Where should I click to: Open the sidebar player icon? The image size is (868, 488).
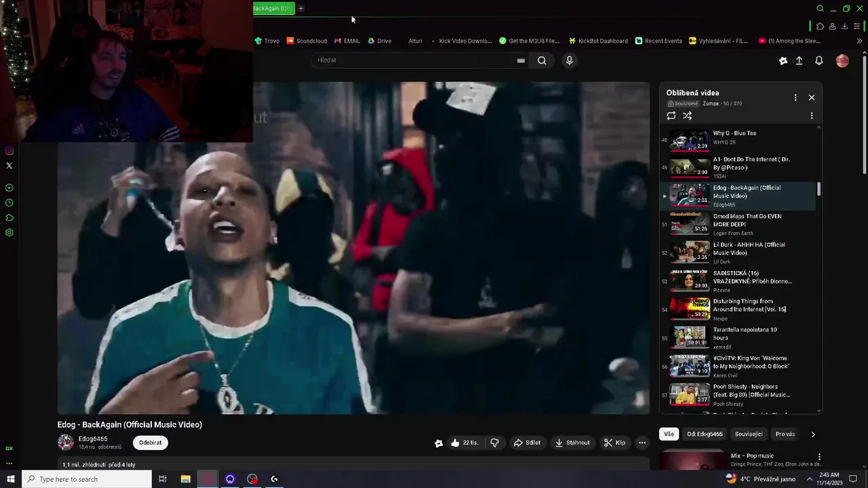pyautogui.click(x=9, y=188)
